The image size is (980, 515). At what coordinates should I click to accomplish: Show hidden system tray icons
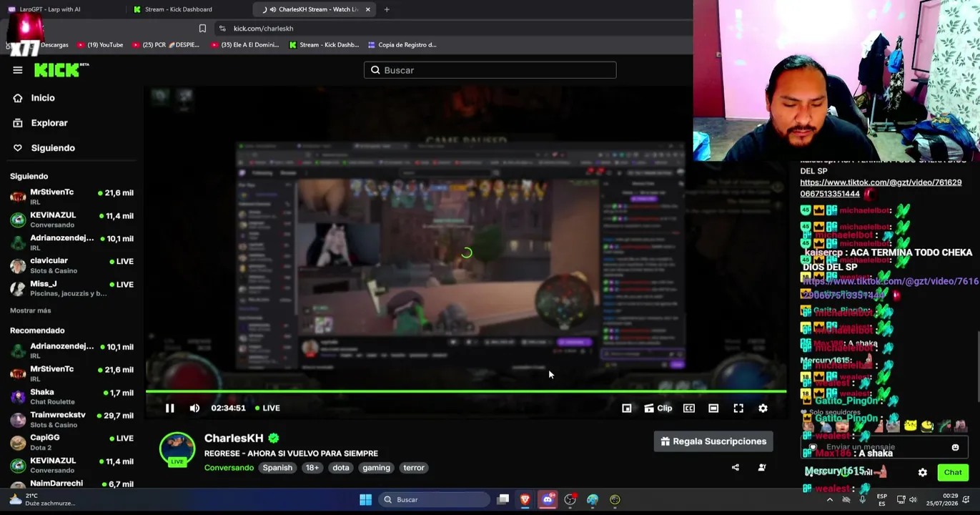[829, 500]
